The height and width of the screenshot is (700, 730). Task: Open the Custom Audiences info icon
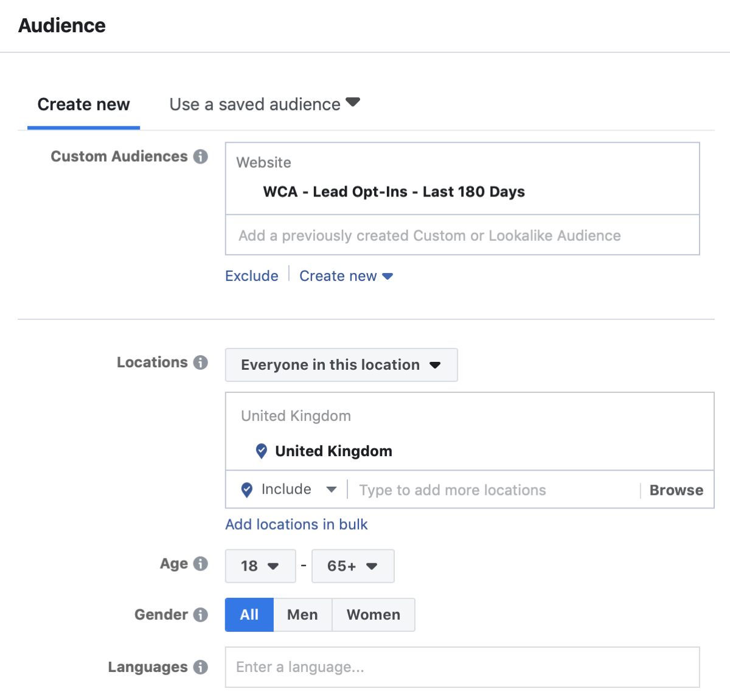click(x=201, y=156)
